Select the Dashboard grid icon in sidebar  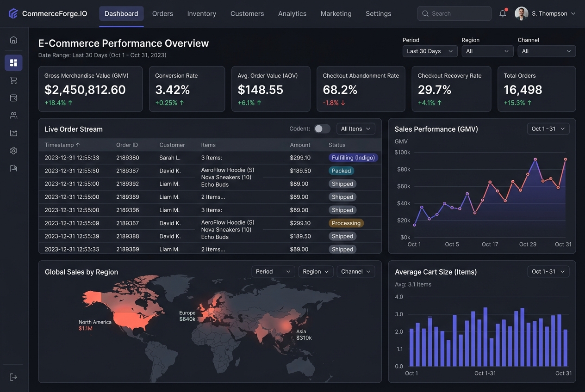[13, 63]
